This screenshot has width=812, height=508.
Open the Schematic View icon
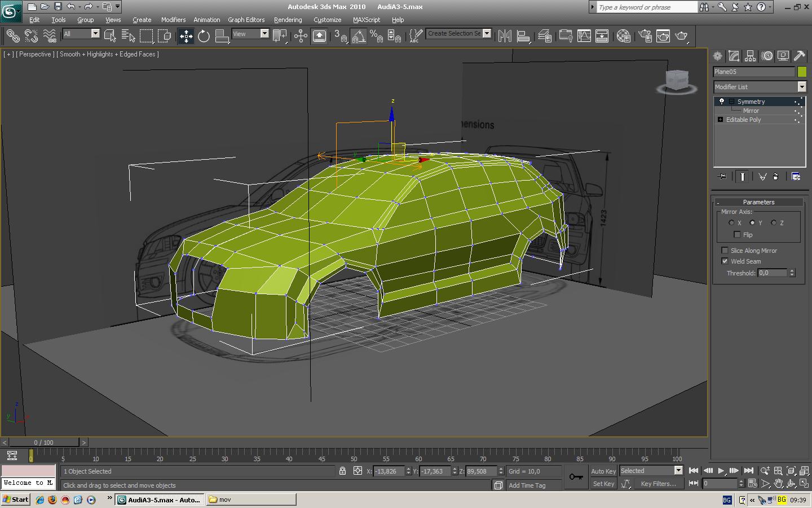pyautogui.click(x=602, y=36)
